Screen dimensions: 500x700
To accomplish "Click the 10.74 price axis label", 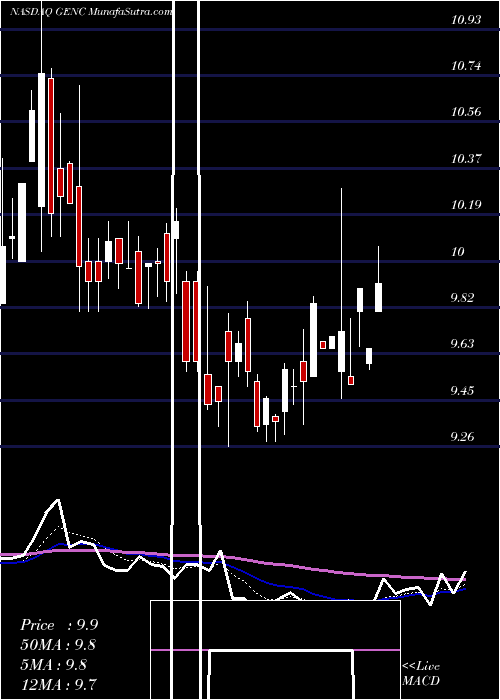I will click(466, 66).
